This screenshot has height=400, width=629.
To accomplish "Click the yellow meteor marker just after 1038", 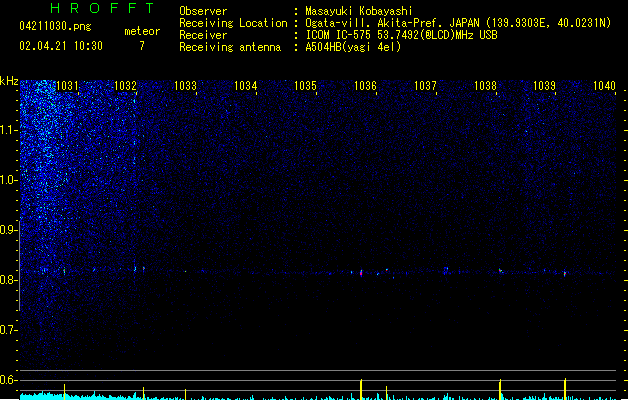I will click(x=500, y=390).
